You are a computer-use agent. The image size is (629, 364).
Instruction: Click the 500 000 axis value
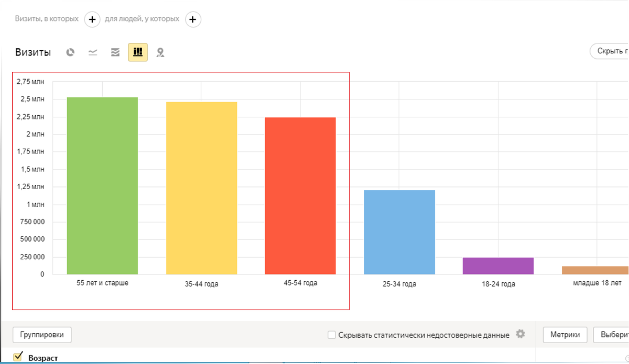coord(31,239)
